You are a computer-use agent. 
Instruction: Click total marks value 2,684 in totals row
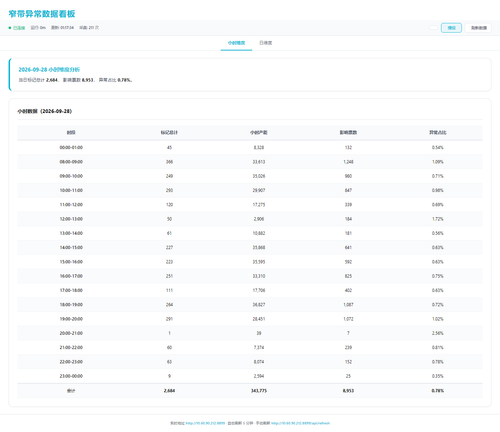(x=169, y=391)
